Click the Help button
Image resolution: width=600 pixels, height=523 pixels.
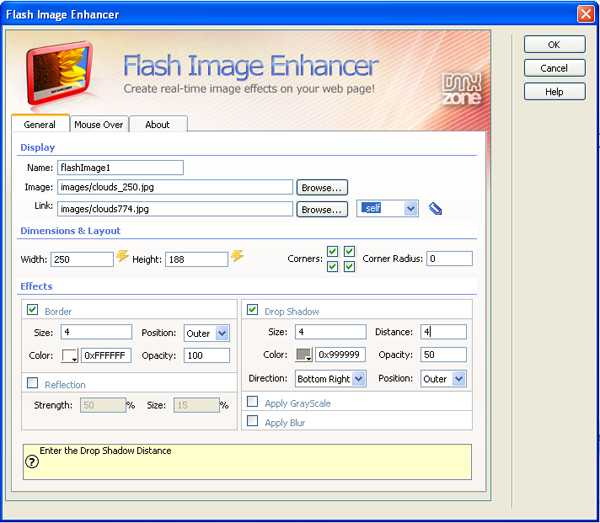pyautogui.click(x=554, y=92)
